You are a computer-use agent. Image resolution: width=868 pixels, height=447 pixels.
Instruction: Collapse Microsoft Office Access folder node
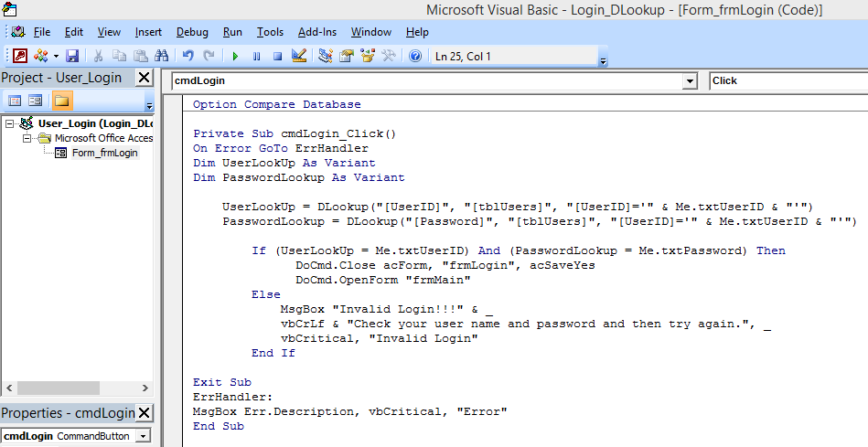[x=27, y=138]
